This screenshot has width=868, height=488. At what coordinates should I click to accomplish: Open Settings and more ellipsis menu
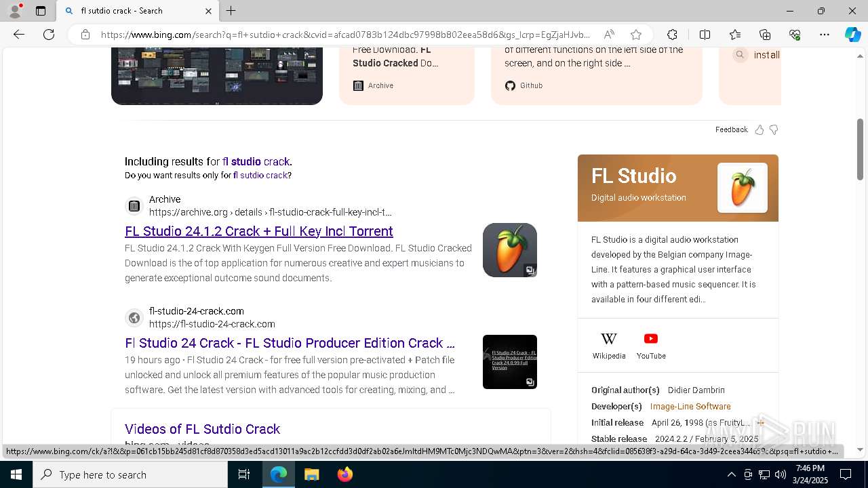click(x=825, y=35)
